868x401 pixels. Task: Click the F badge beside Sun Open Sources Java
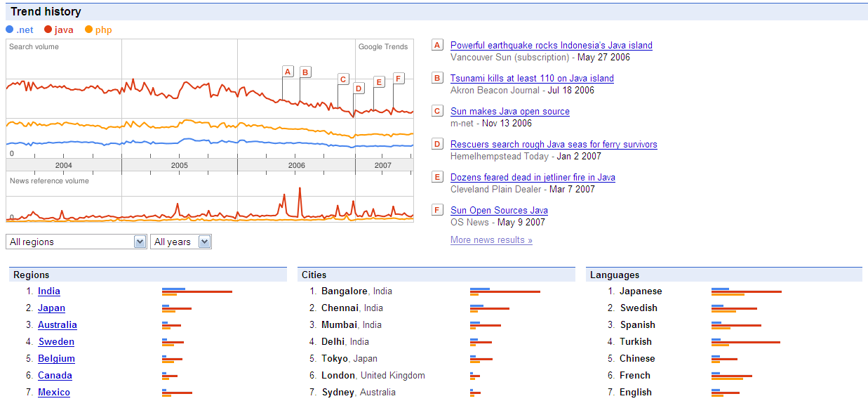[438, 210]
